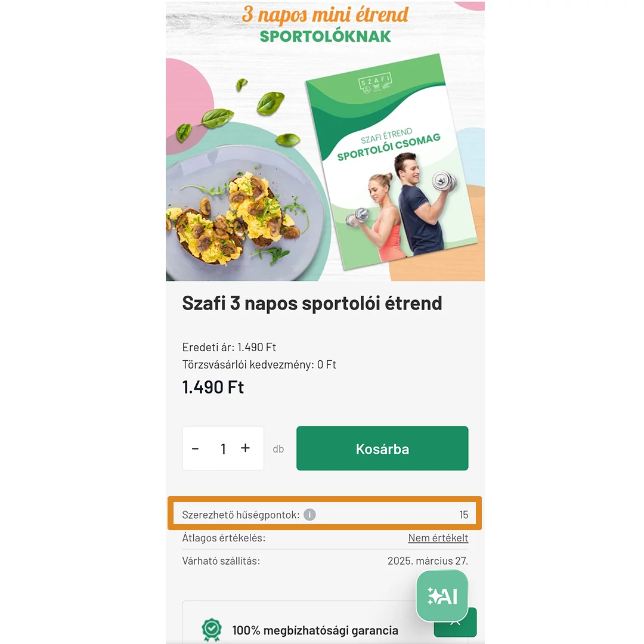Click the Szerezhető hűségpontok label
This screenshot has height=644, width=644.
[241, 515]
